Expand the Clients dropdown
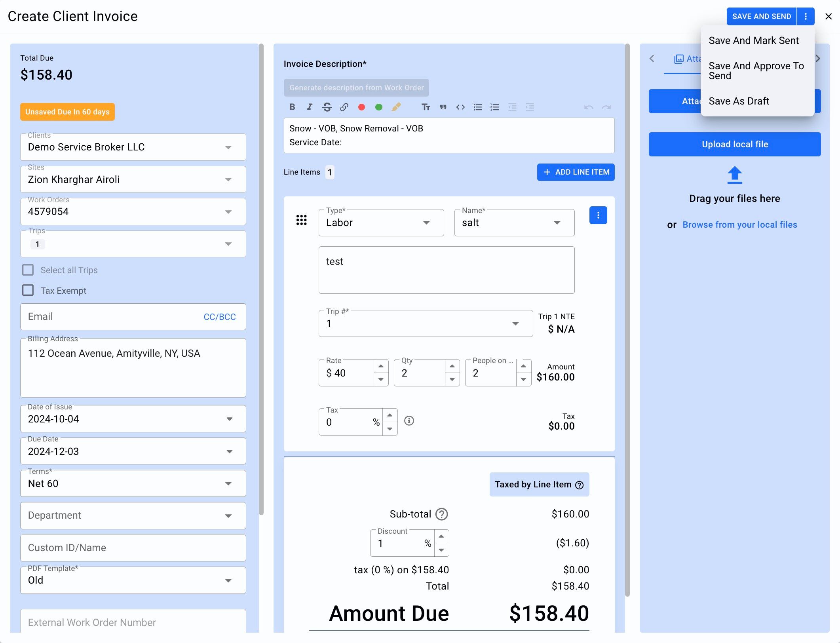 click(228, 147)
